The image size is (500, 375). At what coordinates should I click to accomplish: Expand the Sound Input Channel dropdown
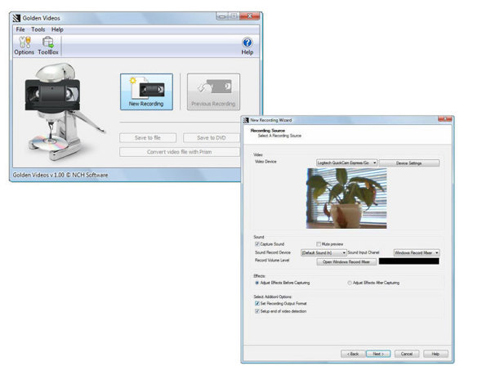click(x=416, y=253)
